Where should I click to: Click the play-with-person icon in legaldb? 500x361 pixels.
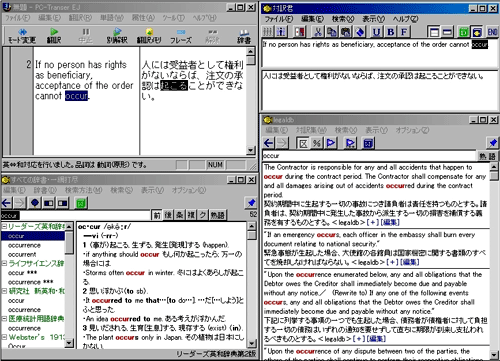click(x=350, y=143)
